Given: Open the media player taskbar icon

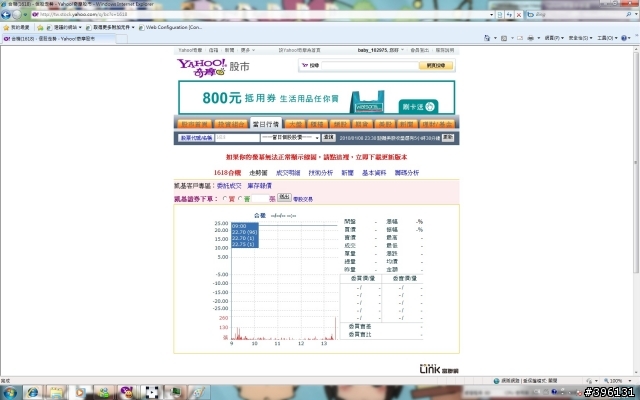Looking at the screenshot, I should pyautogui.click(x=80, y=393).
